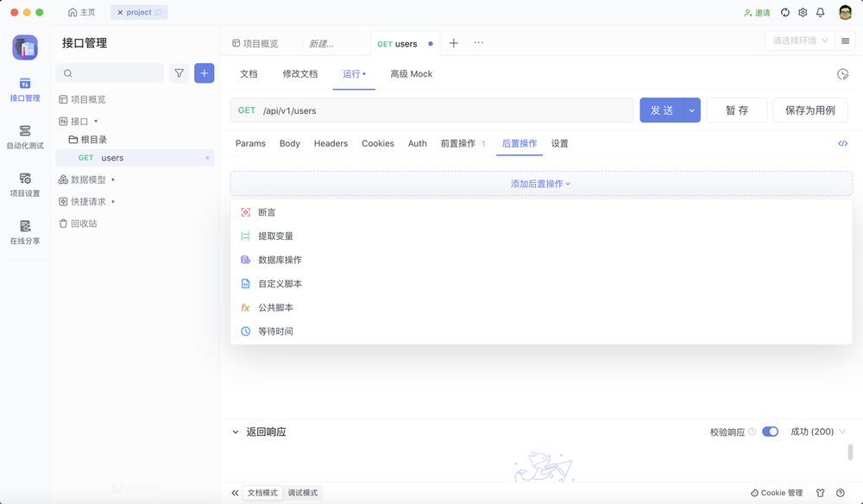The height and width of the screenshot is (504, 863).
Task: Toggle the 校验响应 switch off
Action: tap(770, 432)
